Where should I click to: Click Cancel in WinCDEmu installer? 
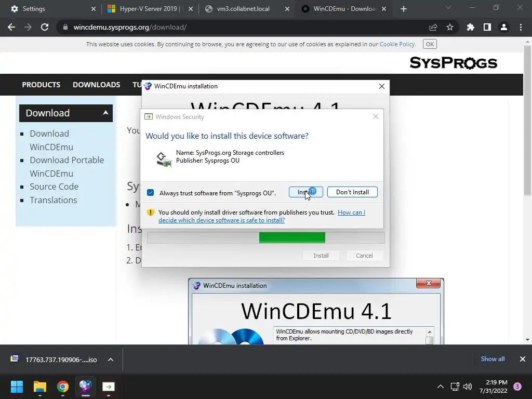pos(364,256)
